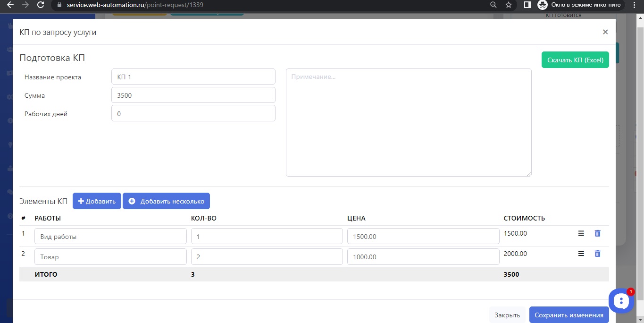Delete the Товар row with trash icon

pos(597,254)
